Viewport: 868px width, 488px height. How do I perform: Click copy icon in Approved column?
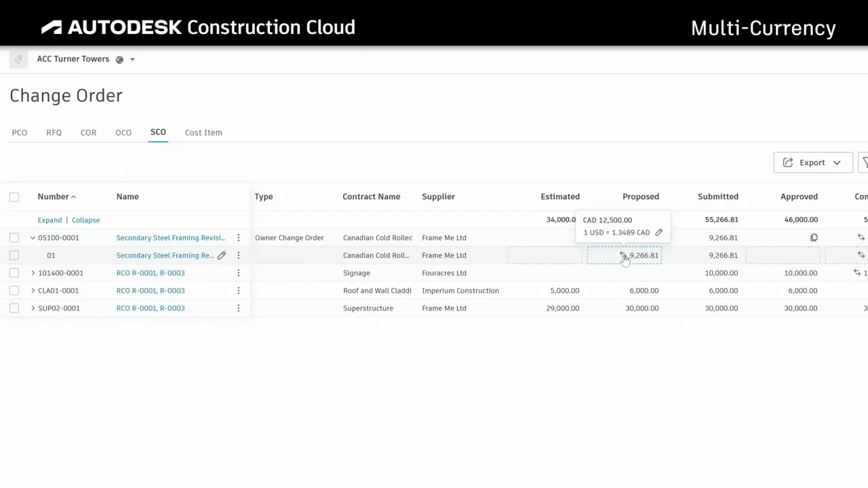[x=814, y=238]
